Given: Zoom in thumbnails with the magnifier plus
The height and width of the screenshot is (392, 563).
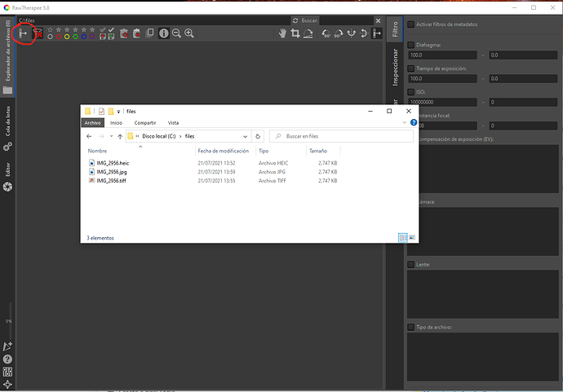Looking at the screenshot, I should pos(188,33).
